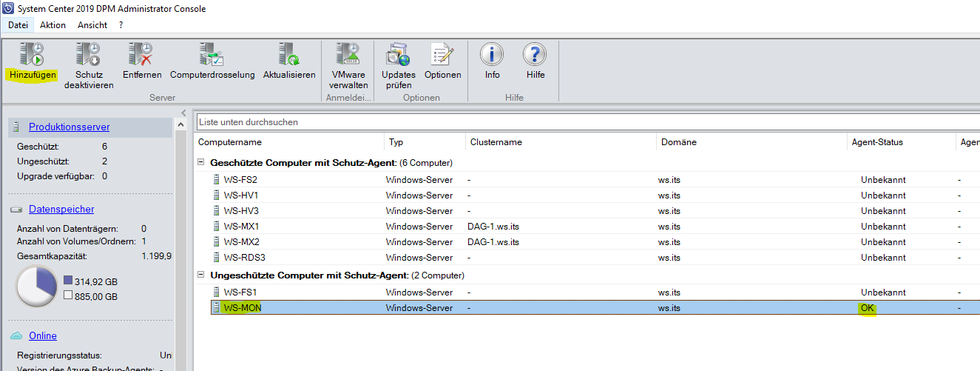Click the server icon beside WS-MX2

217,242
